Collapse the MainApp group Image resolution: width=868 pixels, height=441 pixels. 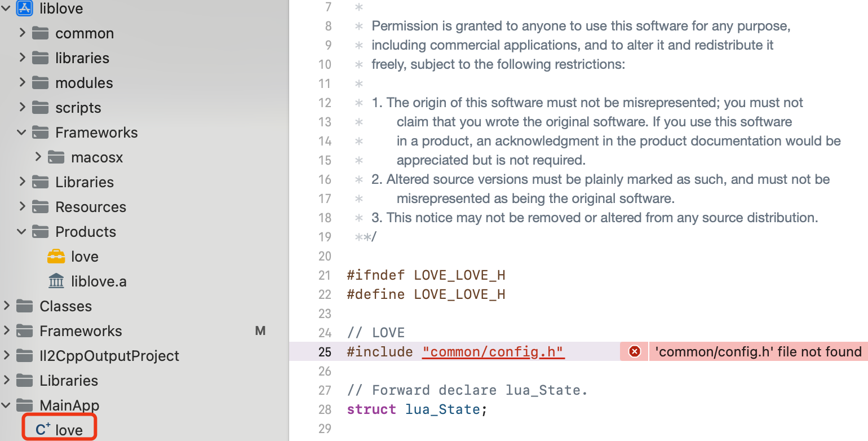(6, 405)
